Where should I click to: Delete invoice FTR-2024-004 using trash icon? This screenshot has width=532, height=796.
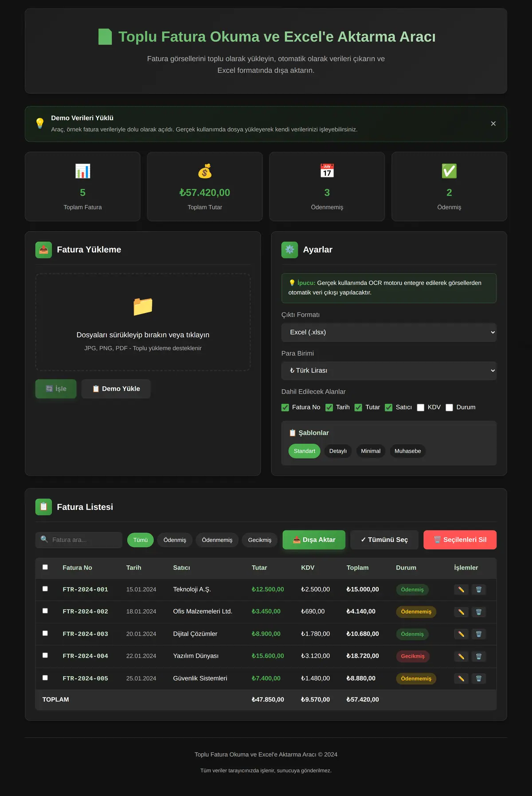pos(479,656)
